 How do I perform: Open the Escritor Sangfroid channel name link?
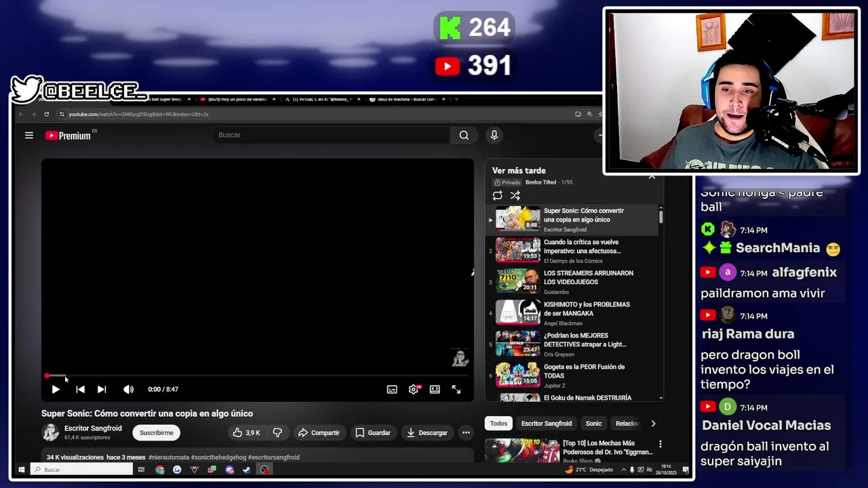pyautogui.click(x=93, y=428)
